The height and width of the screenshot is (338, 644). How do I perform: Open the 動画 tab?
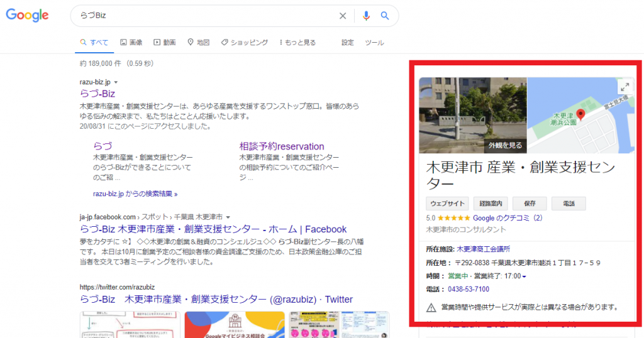pos(165,42)
